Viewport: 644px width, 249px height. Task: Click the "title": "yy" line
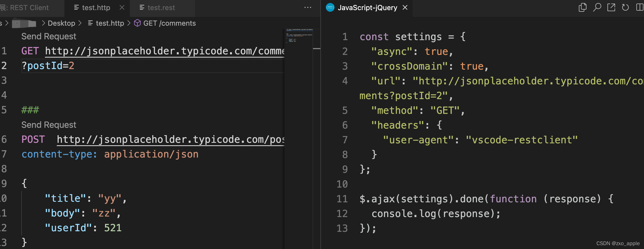coord(86,198)
